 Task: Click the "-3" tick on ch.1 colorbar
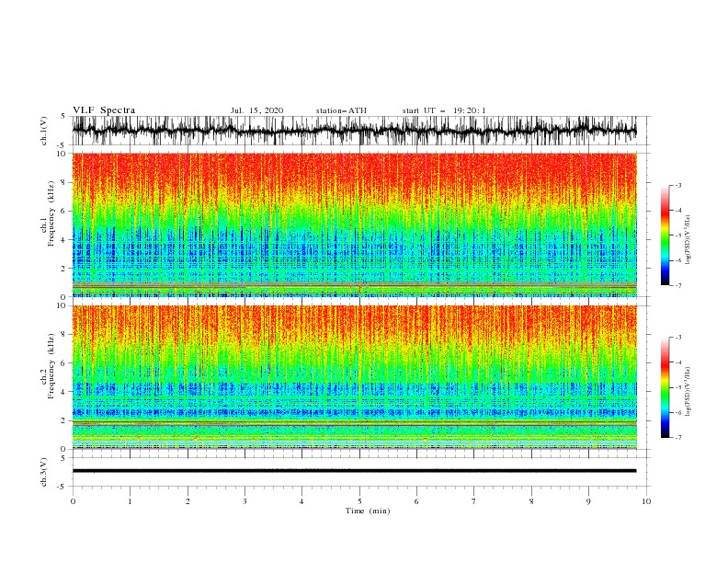tap(677, 185)
